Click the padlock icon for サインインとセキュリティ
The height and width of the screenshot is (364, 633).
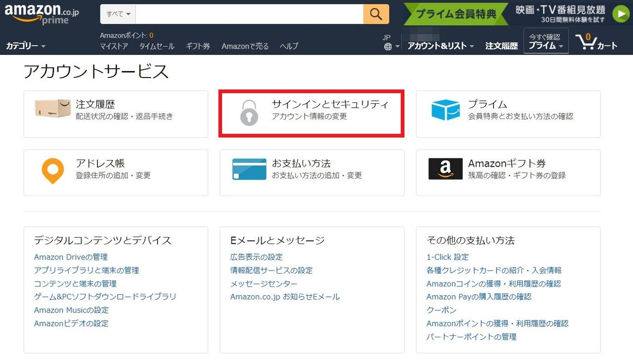click(249, 113)
